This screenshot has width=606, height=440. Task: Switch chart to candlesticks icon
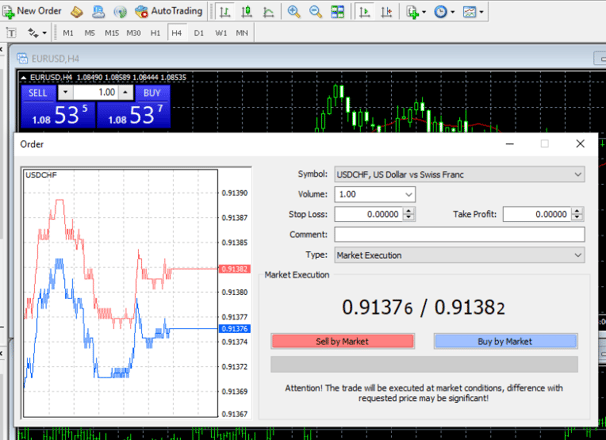click(x=247, y=12)
